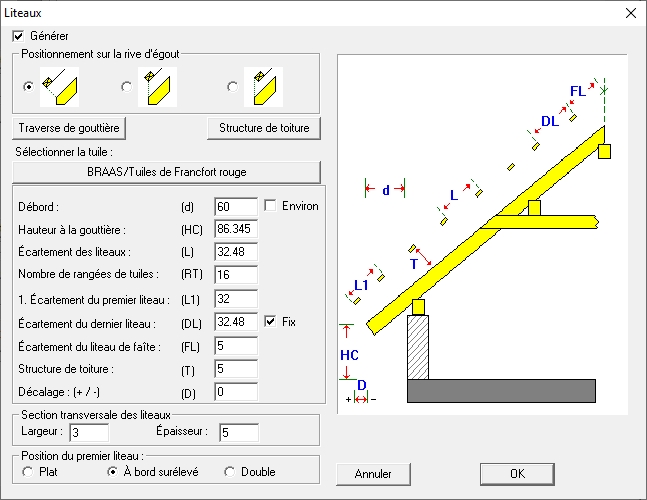Click the 'Sélectionner la tuile :' label
This screenshot has width=647, height=500.
64,152
